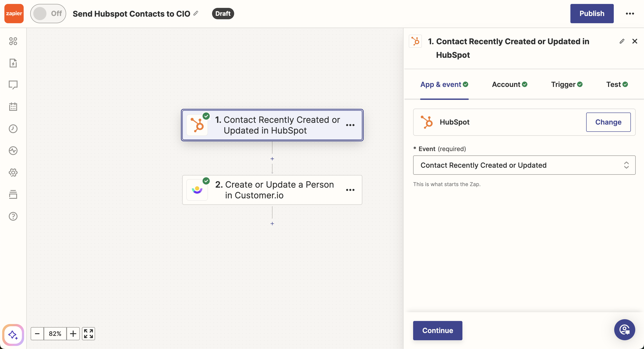Publish the Zap

point(592,14)
